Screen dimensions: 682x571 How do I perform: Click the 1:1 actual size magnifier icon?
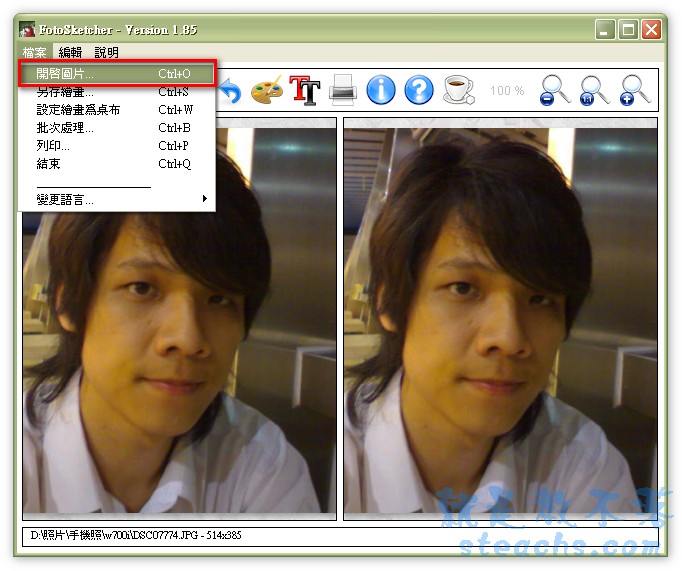[x=595, y=90]
